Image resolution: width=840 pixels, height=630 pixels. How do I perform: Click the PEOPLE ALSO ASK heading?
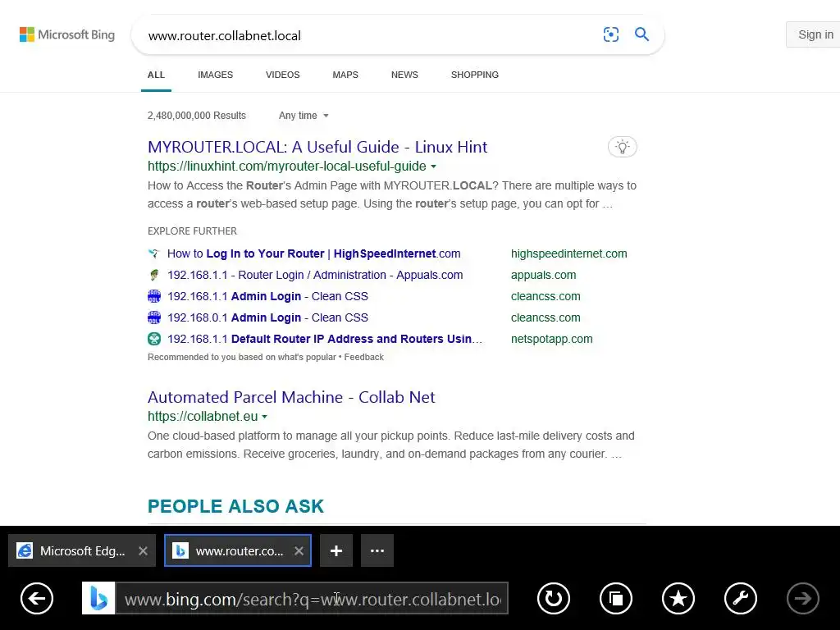235,506
